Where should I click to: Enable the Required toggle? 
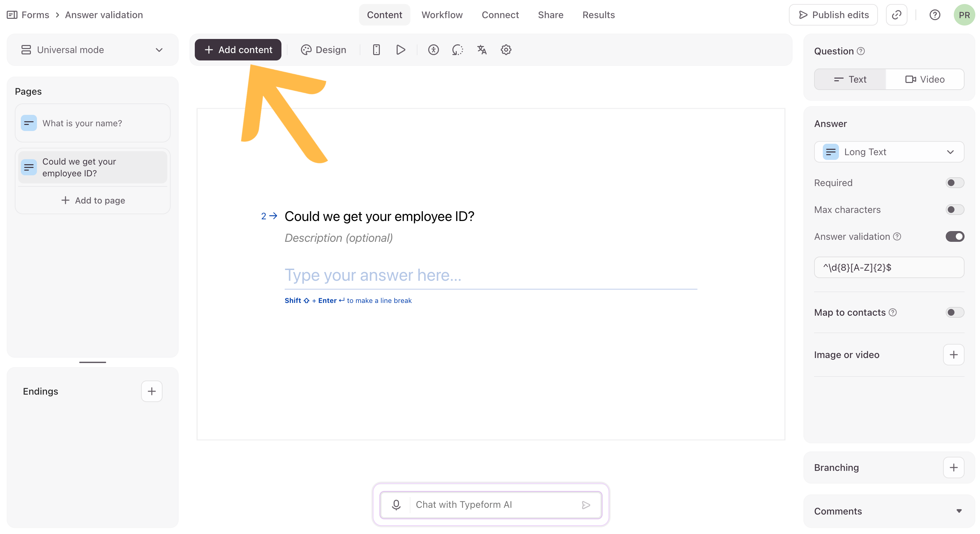(954, 183)
